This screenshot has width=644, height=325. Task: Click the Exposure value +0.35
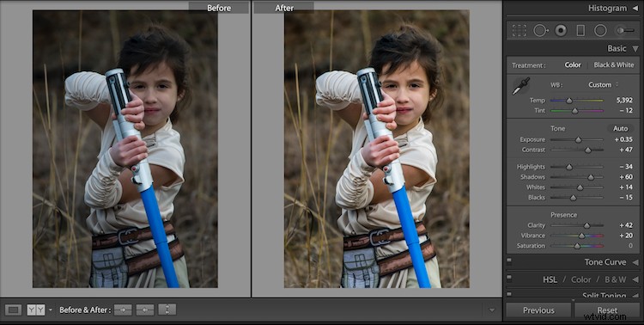pos(623,139)
